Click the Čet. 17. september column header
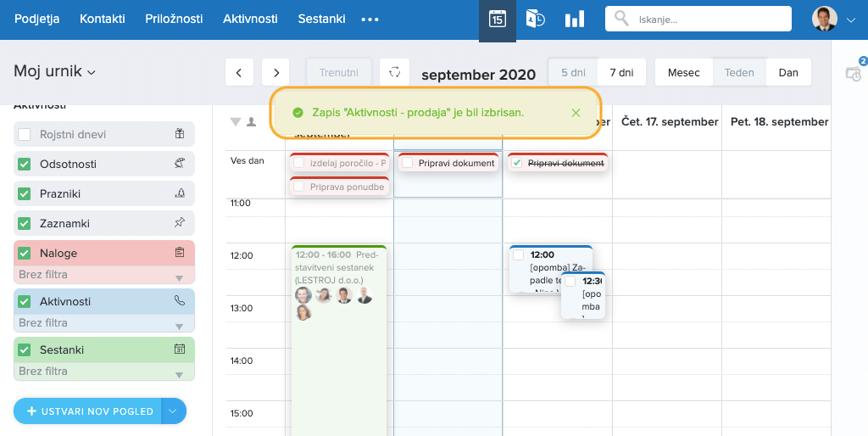868x436 pixels. point(670,122)
